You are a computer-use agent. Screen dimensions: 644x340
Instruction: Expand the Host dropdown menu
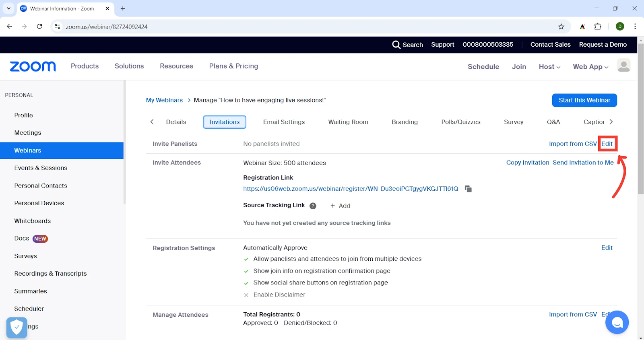tap(549, 67)
